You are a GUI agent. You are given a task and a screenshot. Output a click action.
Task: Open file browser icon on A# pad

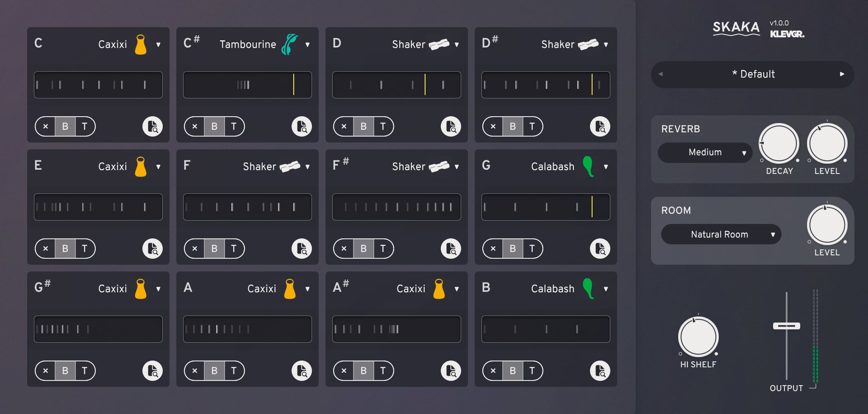(x=451, y=371)
